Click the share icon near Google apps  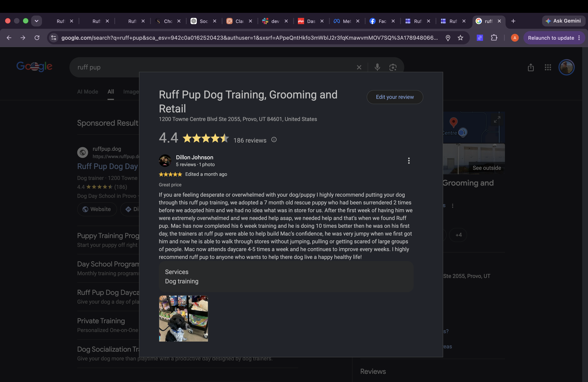[531, 67]
